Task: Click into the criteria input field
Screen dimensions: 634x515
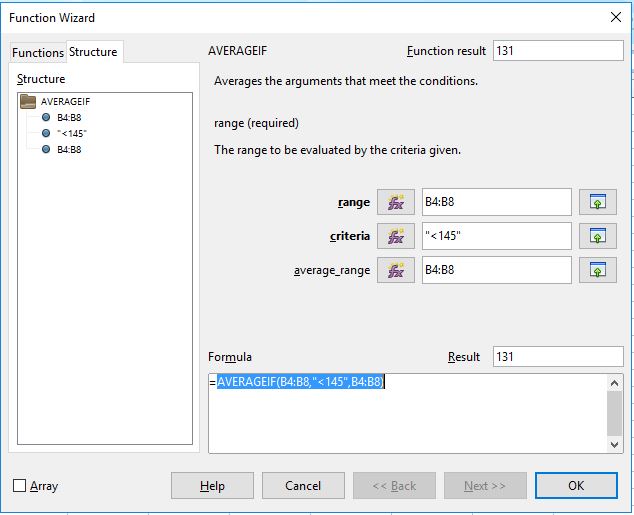Action: [497, 236]
